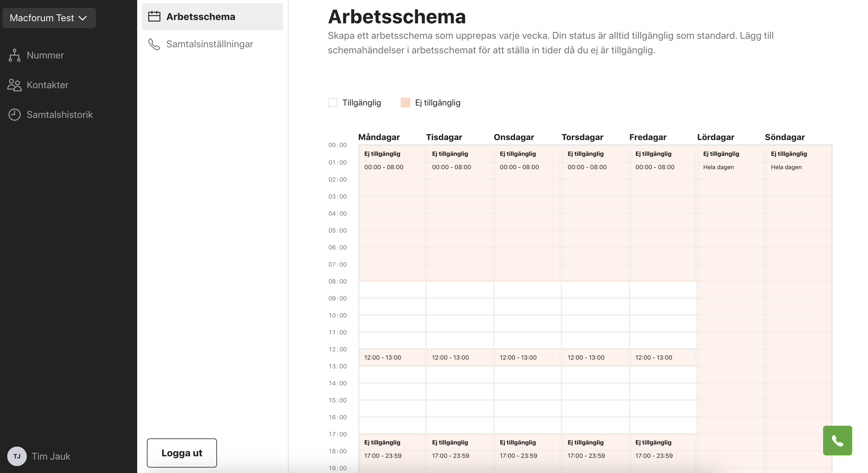
Task: Click the Måndagar column header
Action: 379,137
